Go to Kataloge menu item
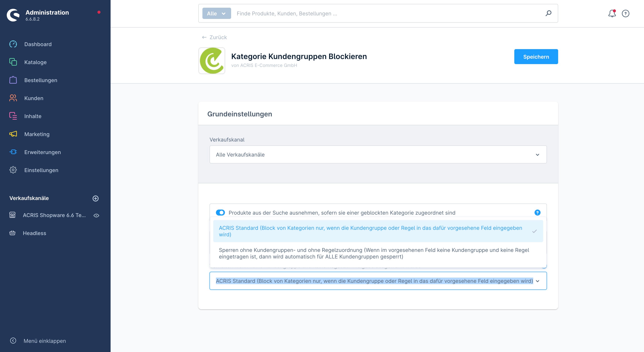The height and width of the screenshot is (352, 644). (35, 62)
